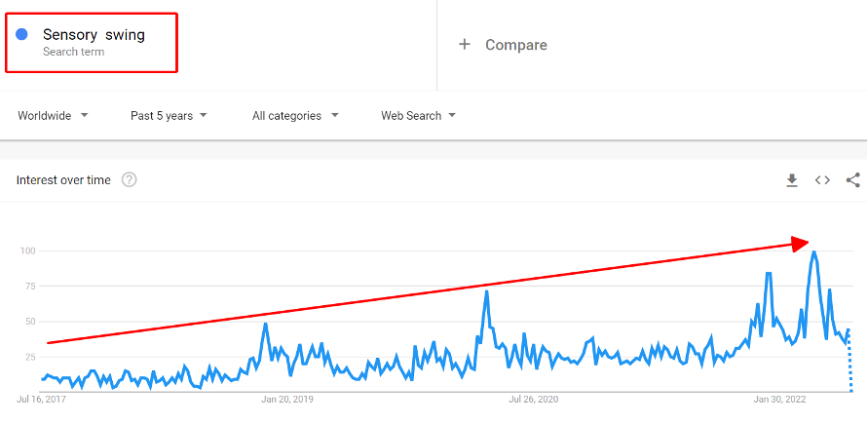This screenshot has height=424, width=868.
Task: Click the Compare button
Action: pos(515,45)
